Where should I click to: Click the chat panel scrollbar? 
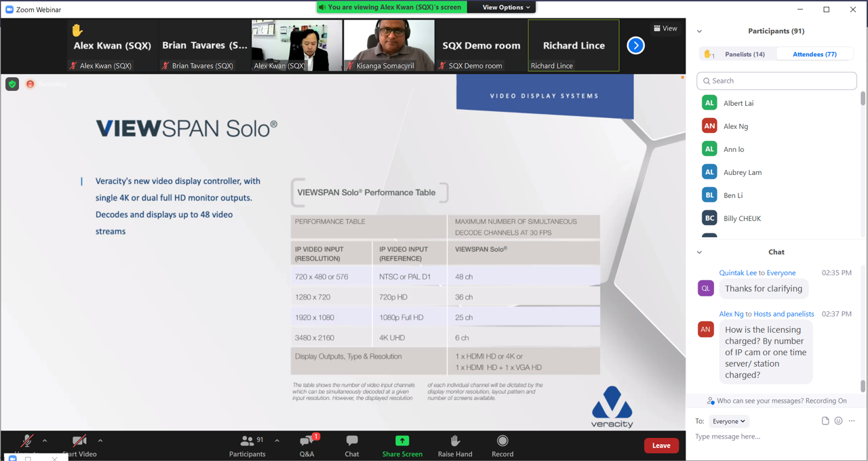click(x=863, y=386)
